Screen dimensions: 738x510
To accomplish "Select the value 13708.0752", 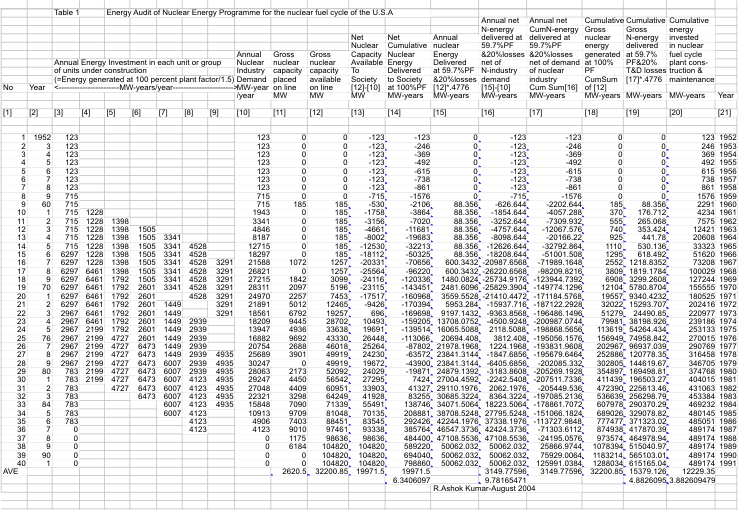I will click(x=457, y=321).
